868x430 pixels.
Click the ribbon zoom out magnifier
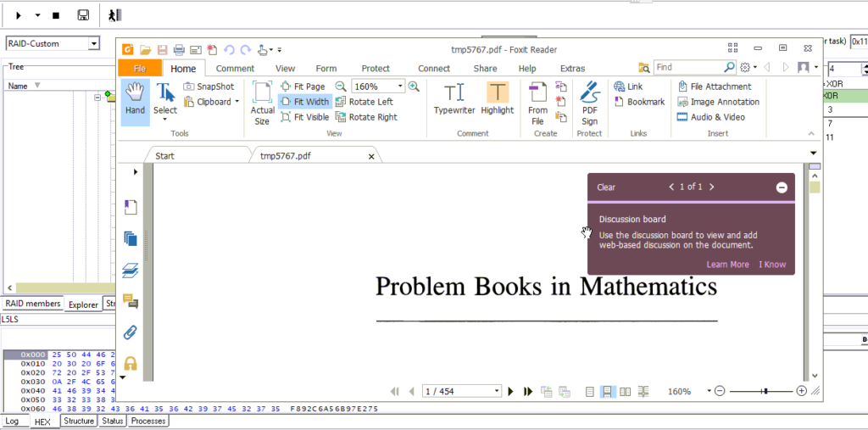(341, 87)
